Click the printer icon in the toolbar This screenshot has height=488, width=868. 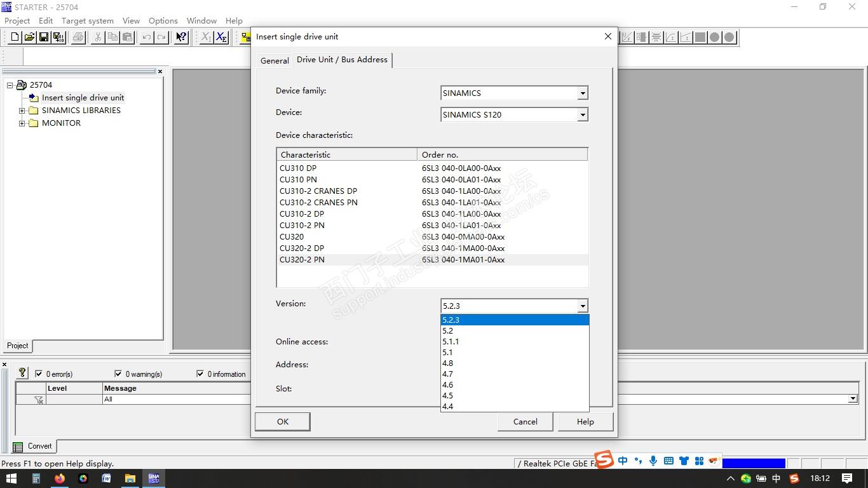point(78,37)
